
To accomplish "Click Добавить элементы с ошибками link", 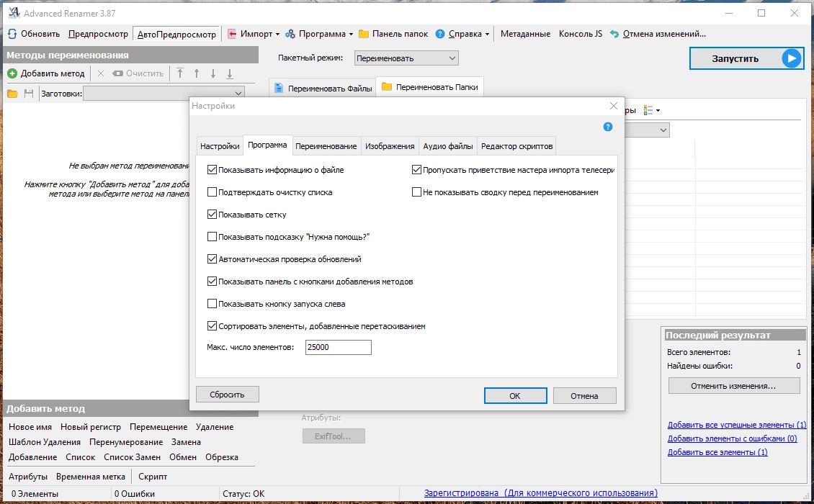I will [732, 438].
